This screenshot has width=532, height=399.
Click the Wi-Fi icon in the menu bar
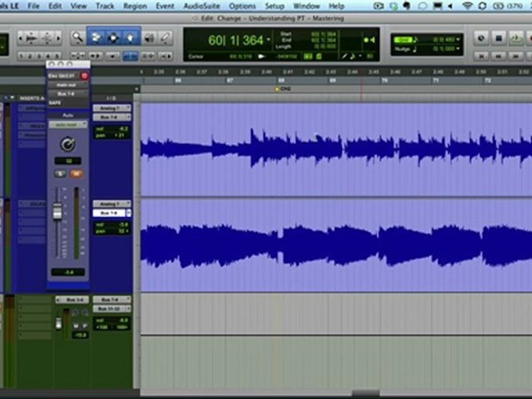coord(468,6)
